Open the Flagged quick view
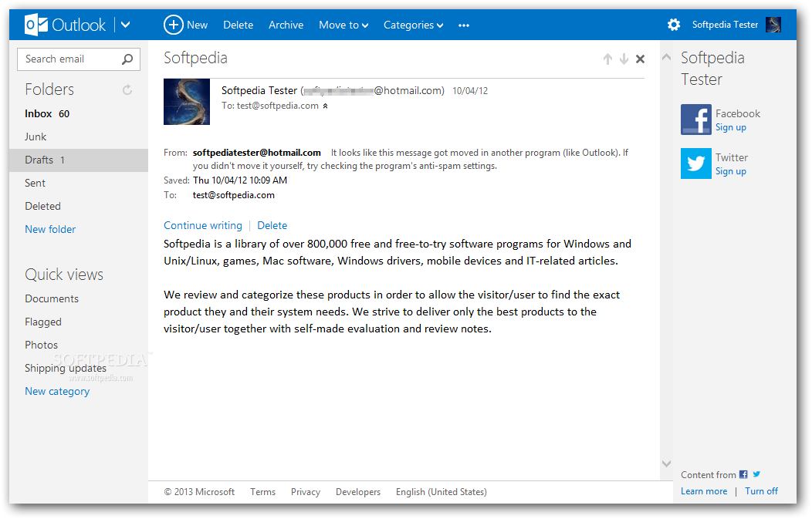The width and height of the screenshot is (812, 519). [x=43, y=322]
